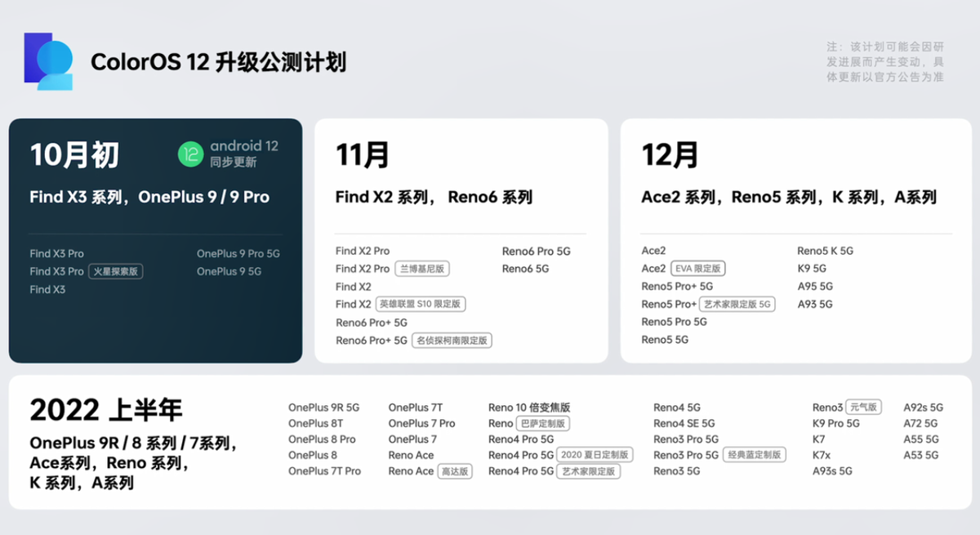
Task: Select the K9 5G entry
Action: click(x=812, y=269)
